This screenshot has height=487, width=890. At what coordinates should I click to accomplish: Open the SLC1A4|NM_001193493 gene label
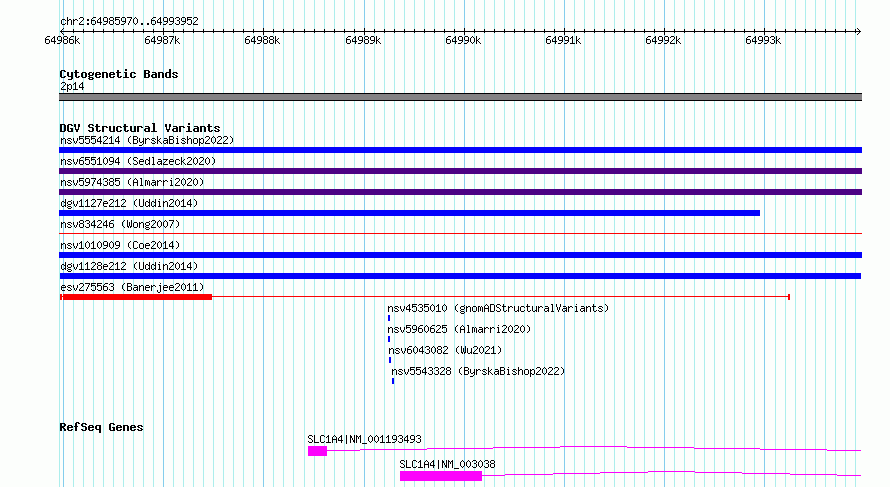coord(364,439)
